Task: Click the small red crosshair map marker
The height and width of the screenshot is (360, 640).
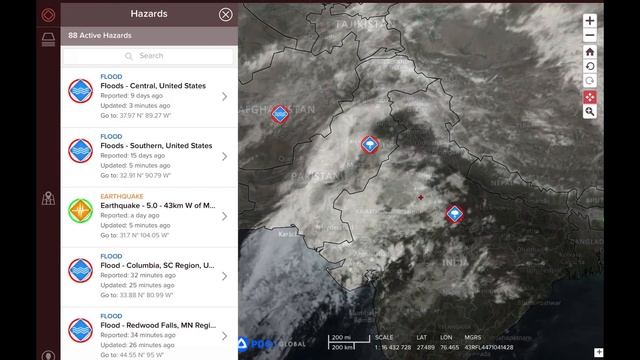Action: click(420, 198)
